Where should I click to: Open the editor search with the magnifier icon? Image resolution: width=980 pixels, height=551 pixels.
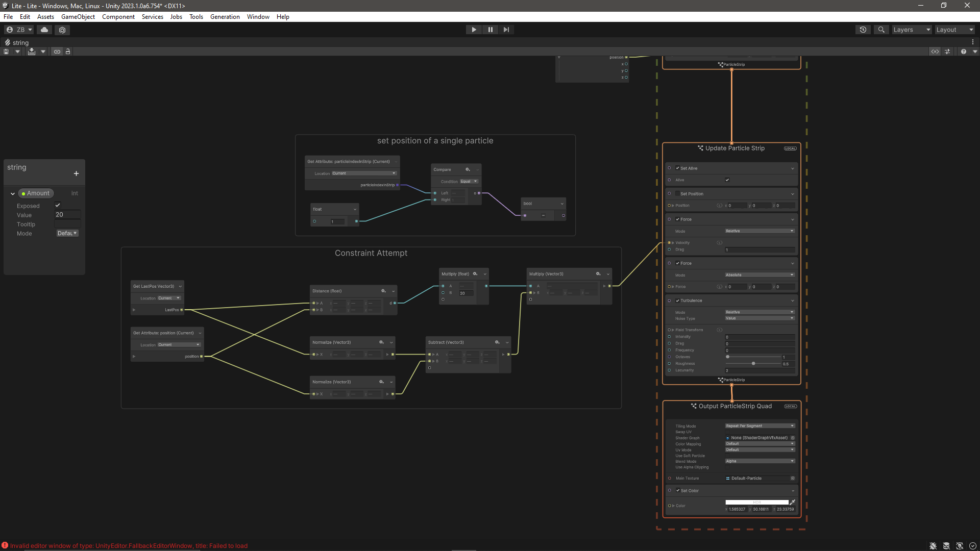[881, 30]
